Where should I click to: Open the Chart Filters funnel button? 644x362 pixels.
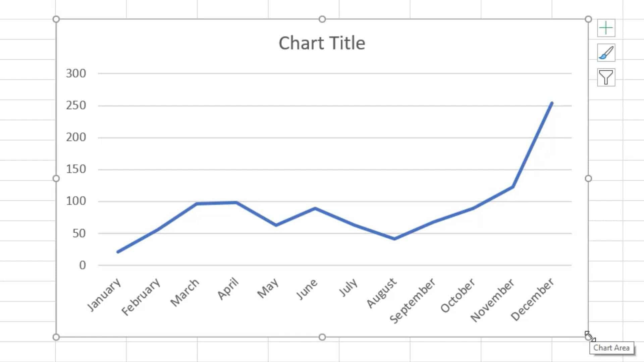[x=606, y=77]
